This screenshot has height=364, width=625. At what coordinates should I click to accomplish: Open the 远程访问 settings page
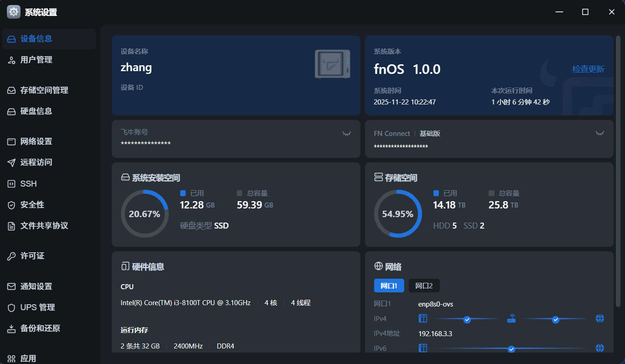coord(36,162)
